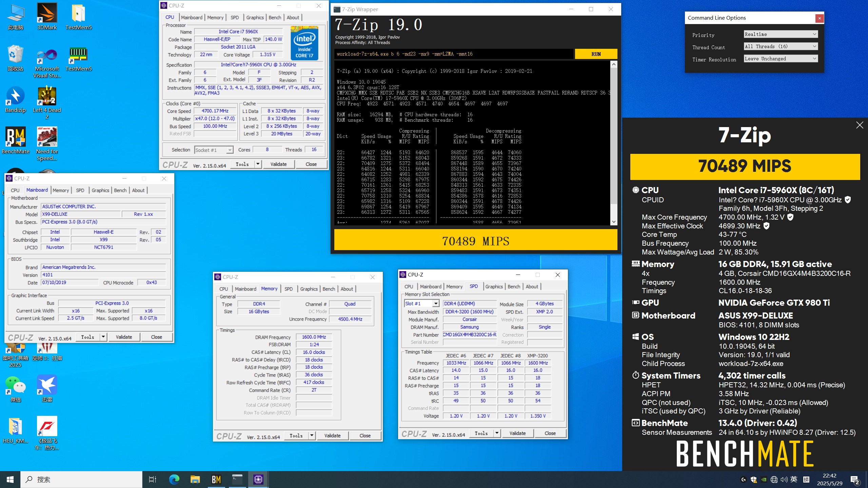The width and height of the screenshot is (868, 488).
Task: Click the 70489 MIPS result bar in 7-Zip Wrapper
Action: click(475, 241)
